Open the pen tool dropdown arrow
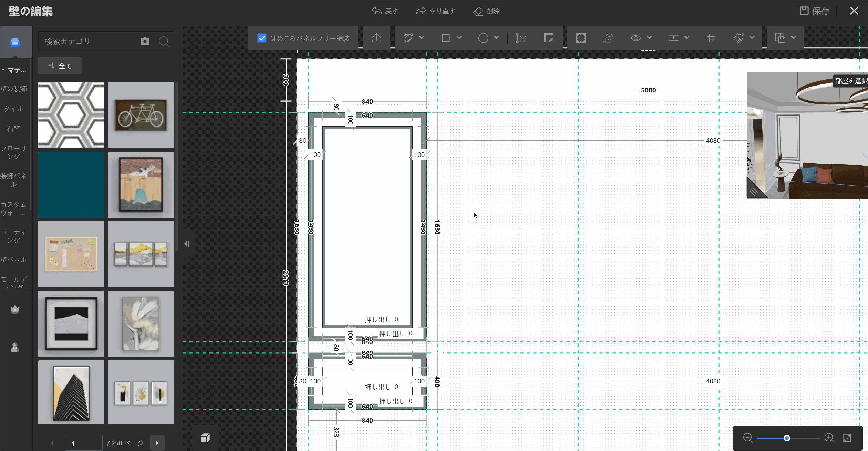 point(422,37)
